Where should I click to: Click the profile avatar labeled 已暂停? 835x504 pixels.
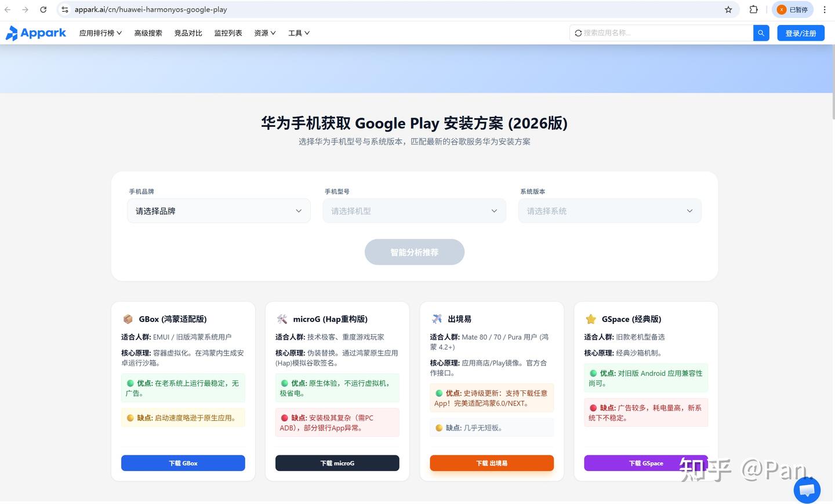coord(793,10)
